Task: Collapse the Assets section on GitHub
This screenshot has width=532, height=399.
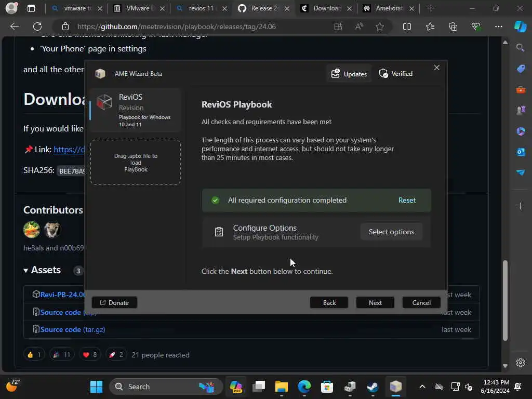Action: [x=42, y=270]
